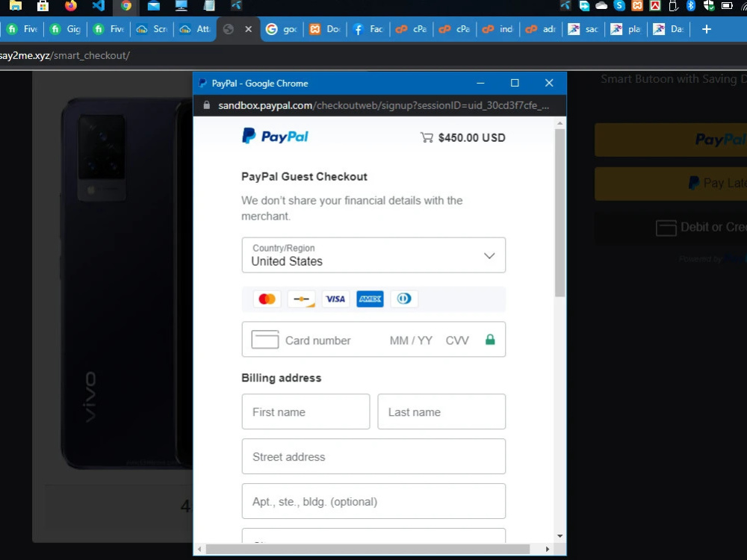Viewport: 747px width, 560px height.
Task: Open Visual Studio Code from the taskbar
Action: (x=99, y=5)
